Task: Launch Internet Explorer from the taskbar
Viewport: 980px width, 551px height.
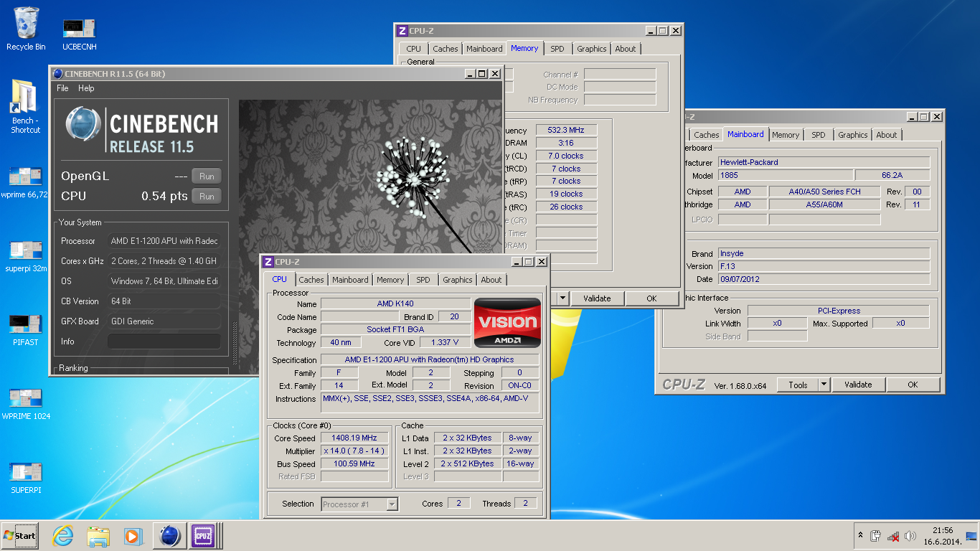Action: pyautogui.click(x=63, y=535)
